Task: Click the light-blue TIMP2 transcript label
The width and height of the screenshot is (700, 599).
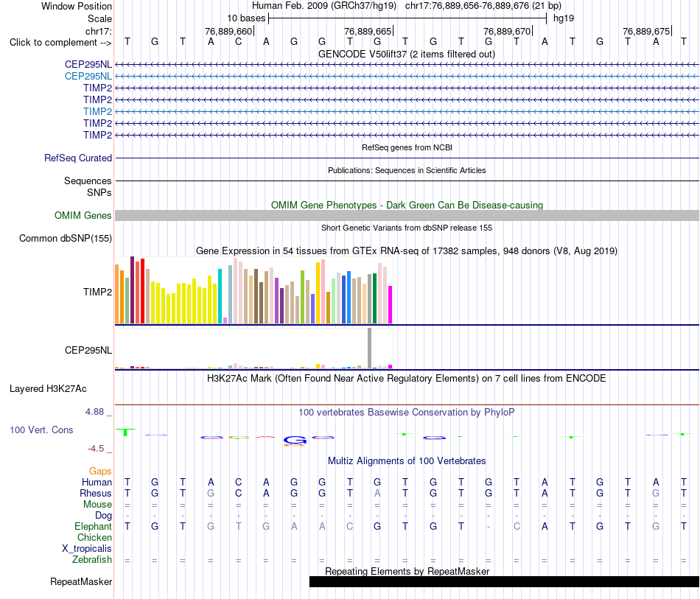Action: point(97,111)
